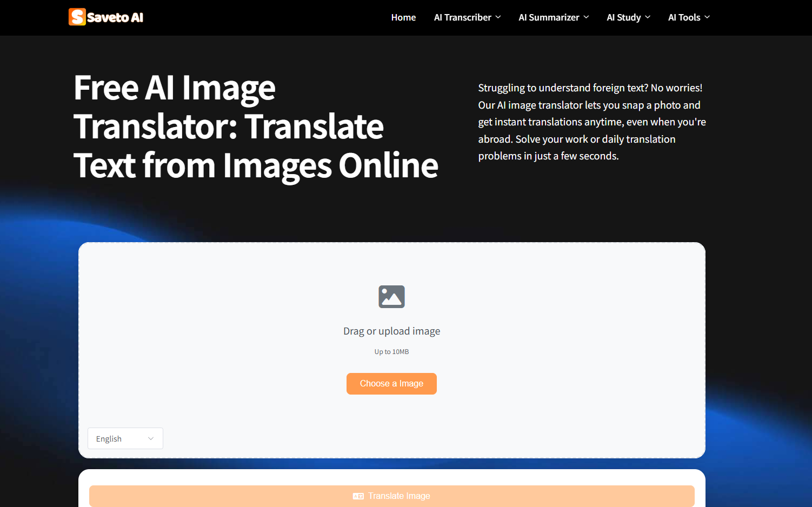
Task: Click the translate icon inside Translate Image button
Action: [358, 495]
